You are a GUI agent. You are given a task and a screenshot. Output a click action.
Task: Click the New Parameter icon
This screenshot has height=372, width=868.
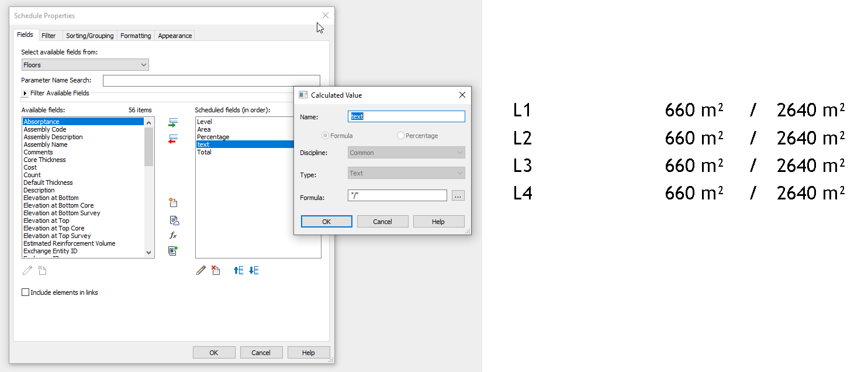coord(173,202)
